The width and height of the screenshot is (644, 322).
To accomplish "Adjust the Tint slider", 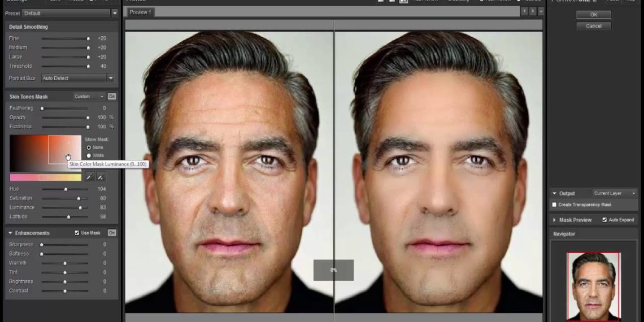I will [x=65, y=273].
